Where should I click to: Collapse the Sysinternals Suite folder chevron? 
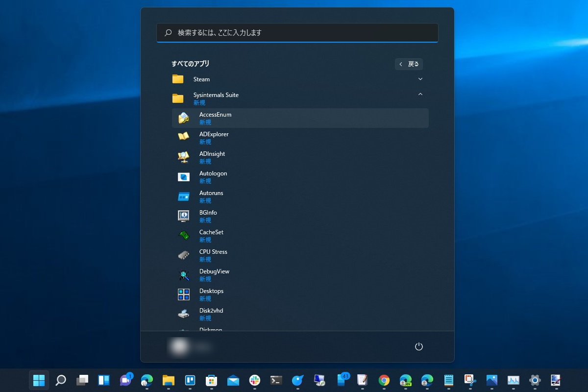coord(420,94)
